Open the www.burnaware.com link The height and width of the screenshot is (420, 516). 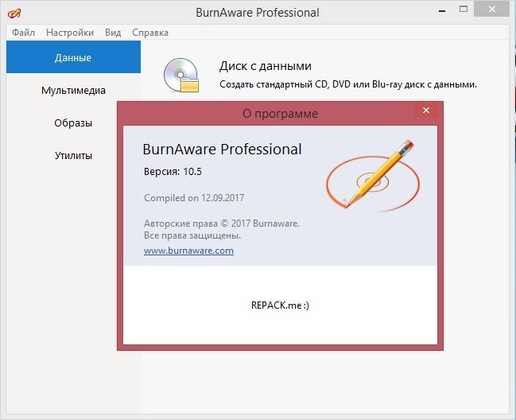pyautogui.click(x=188, y=251)
